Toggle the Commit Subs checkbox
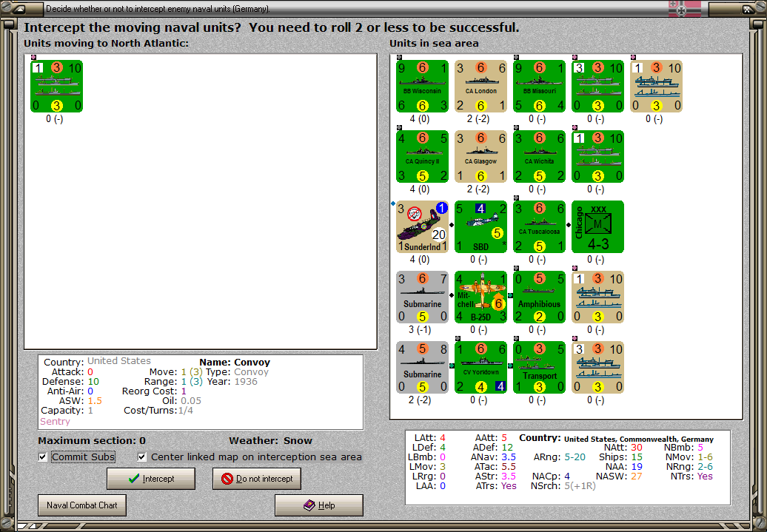This screenshot has width=767, height=532. pos(43,457)
